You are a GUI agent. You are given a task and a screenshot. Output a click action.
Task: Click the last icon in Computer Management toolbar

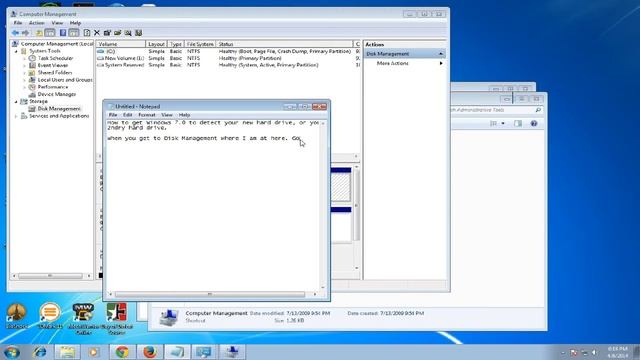click(139, 33)
